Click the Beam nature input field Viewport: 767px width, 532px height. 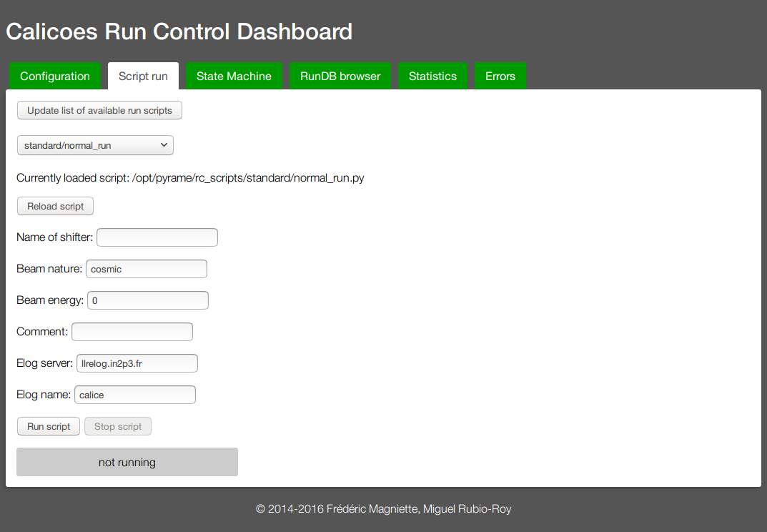pos(147,269)
